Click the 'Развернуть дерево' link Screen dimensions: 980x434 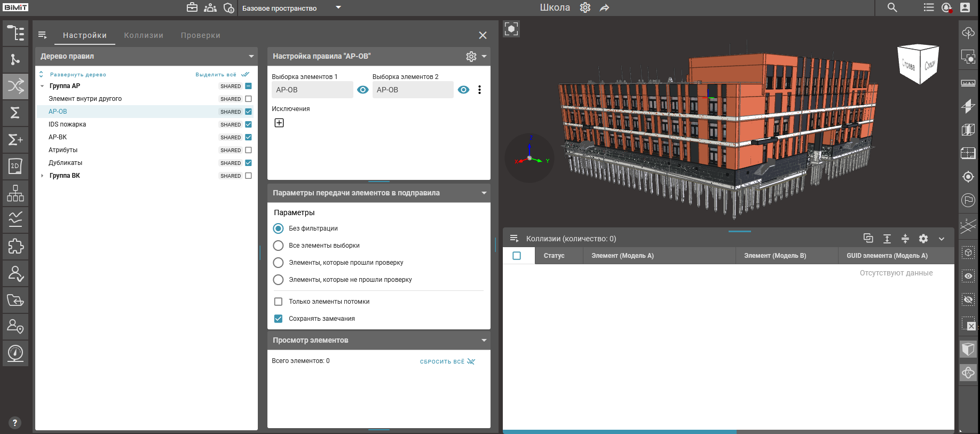78,75
